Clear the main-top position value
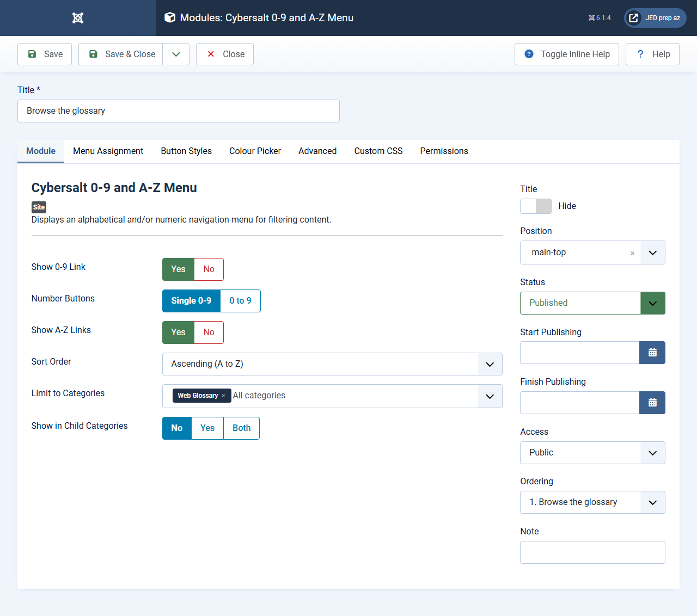This screenshot has width=697, height=616. [x=632, y=253]
